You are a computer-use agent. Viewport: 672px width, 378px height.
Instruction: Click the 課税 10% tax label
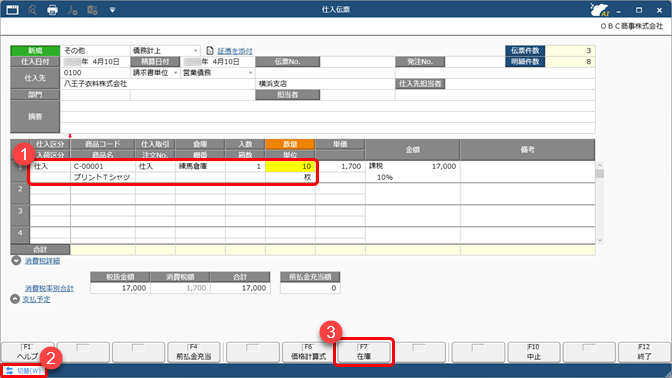381,172
